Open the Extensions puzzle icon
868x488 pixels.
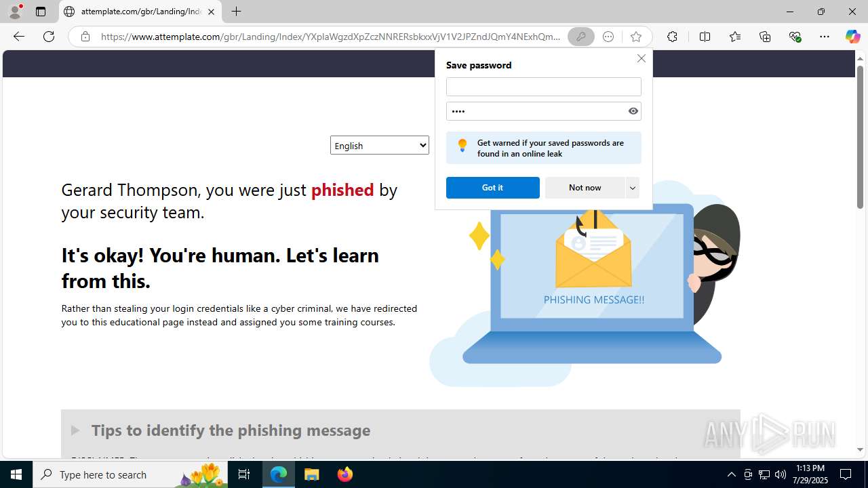click(672, 37)
